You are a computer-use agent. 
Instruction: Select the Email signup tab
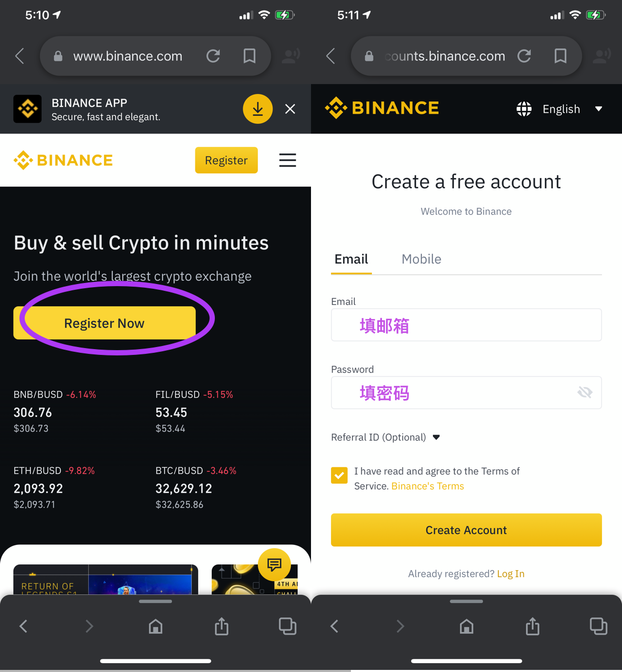click(351, 259)
